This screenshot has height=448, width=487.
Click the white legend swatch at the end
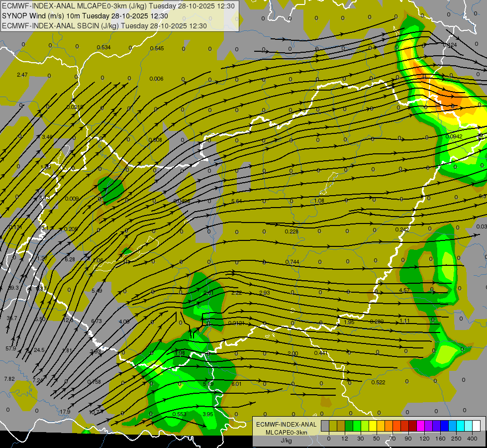point(476,426)
